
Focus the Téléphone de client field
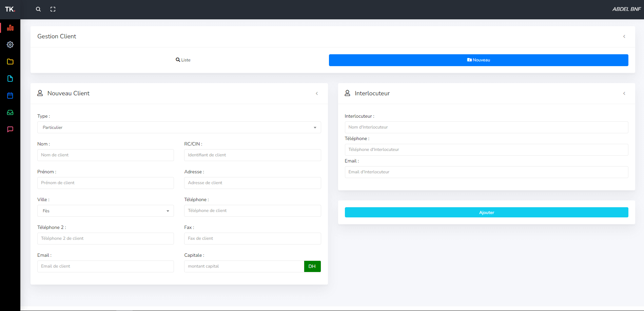coord(253,211)
